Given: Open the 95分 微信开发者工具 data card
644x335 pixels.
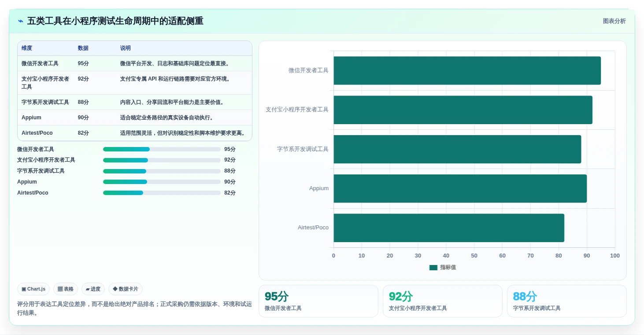Looking at the screenshot, I should click(x=318, y=301).
